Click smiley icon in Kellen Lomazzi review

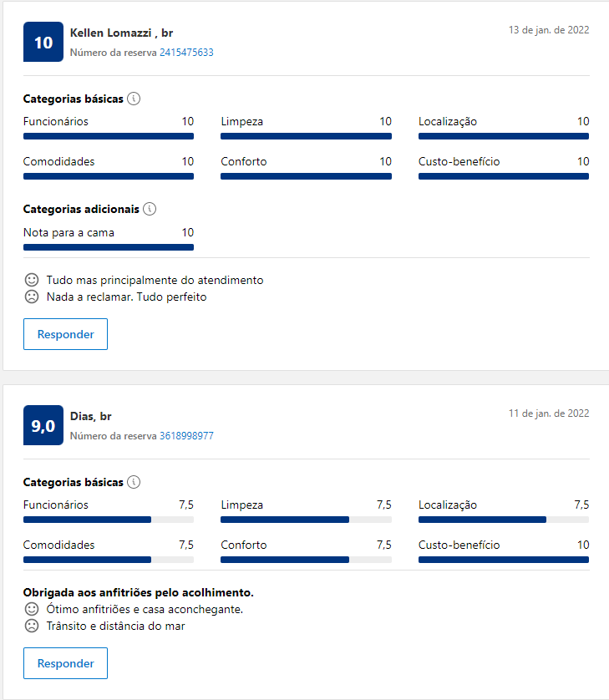coord(32,280)
